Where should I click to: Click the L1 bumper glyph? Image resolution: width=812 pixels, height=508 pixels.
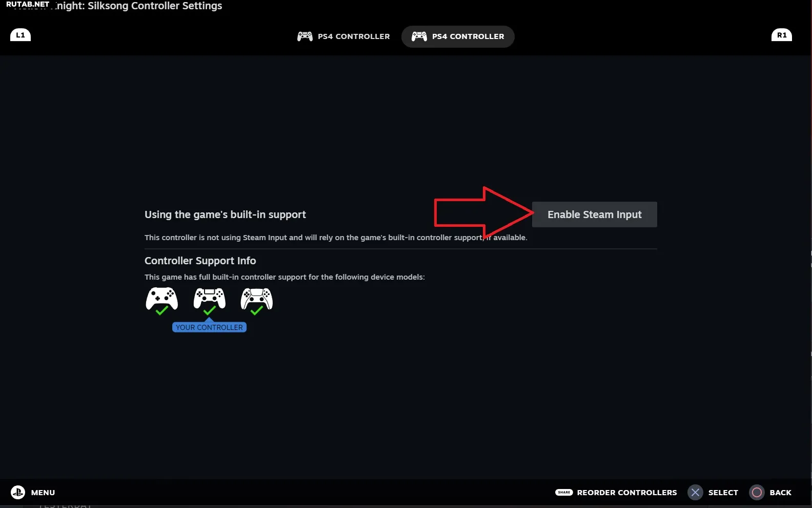pyautogui.click(x=21, y=35)
